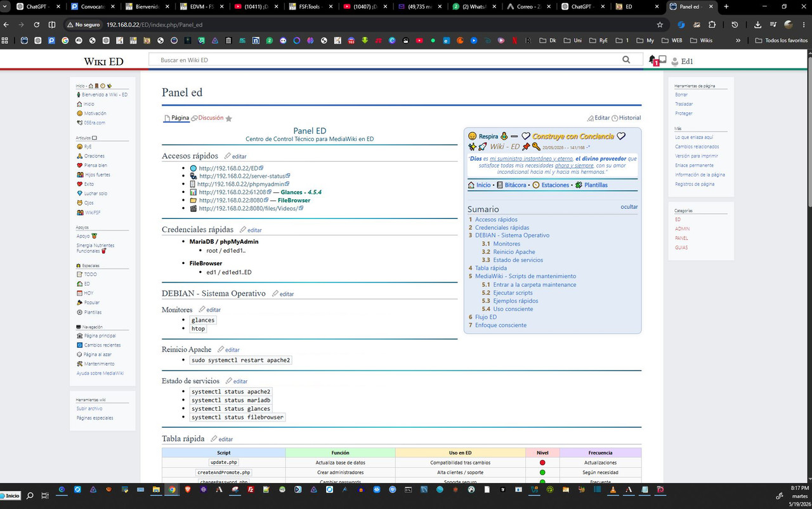Expand the hidden bookmarks overflow chevron

738,40
